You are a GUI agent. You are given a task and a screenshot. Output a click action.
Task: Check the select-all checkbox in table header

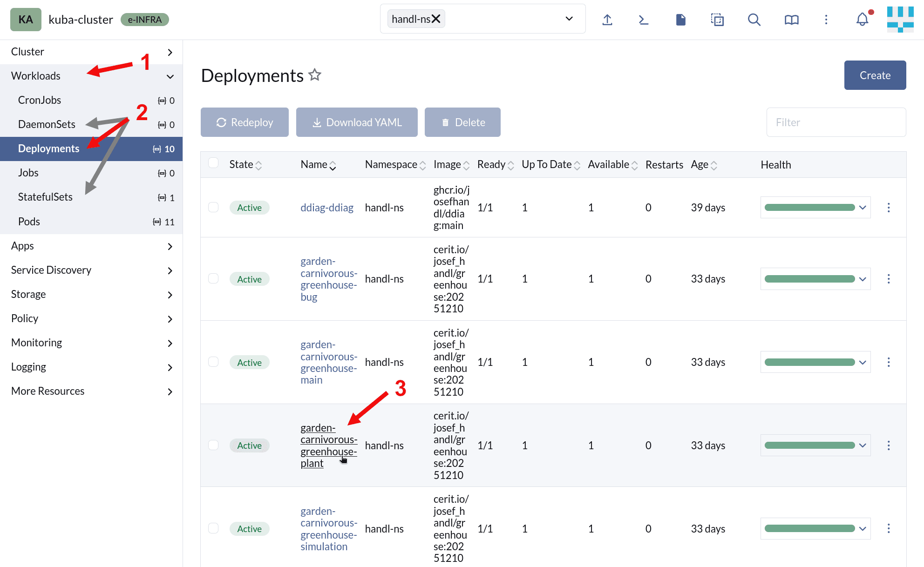point(213,163)
